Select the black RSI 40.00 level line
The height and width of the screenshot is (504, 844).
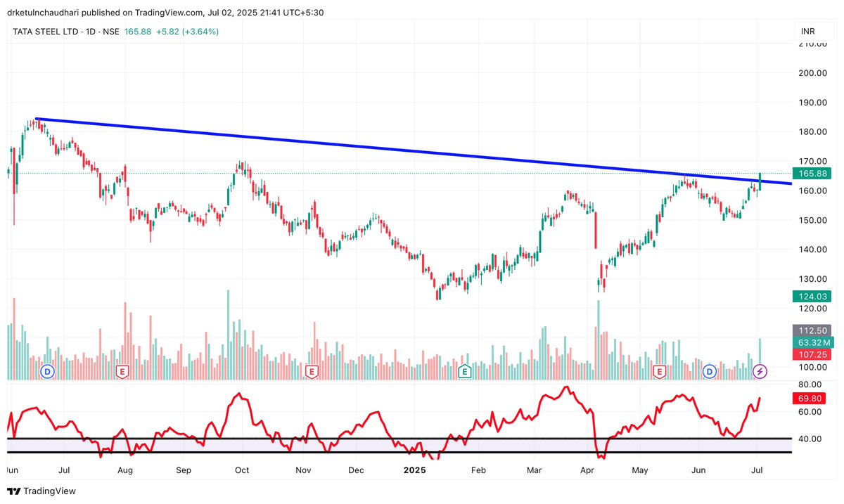pyautogui.click(x=399, y=439)
